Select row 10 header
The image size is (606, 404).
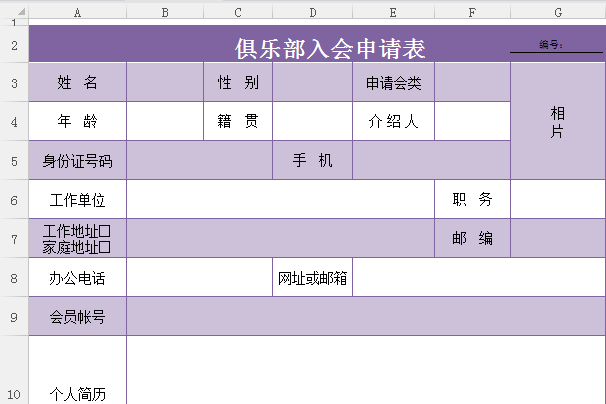14,393
